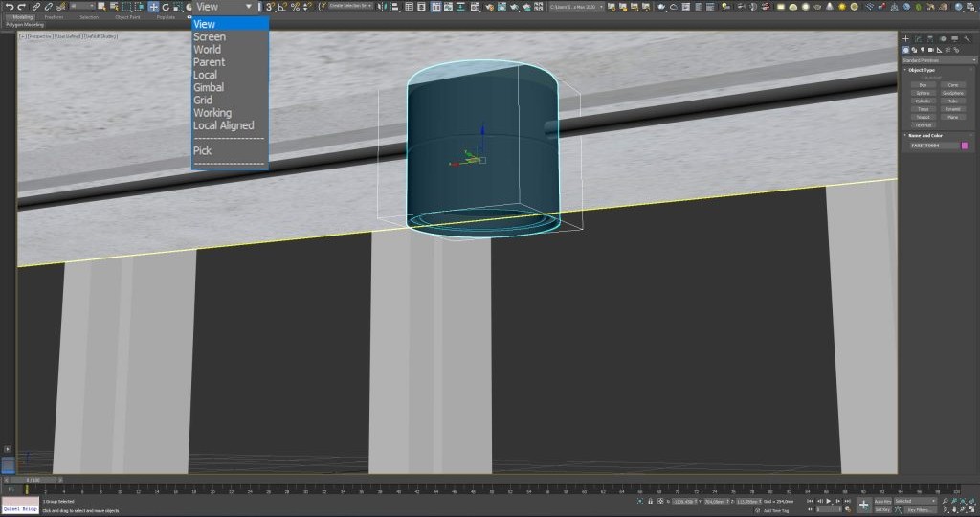Open the project path dropdown

click(575, 7)
